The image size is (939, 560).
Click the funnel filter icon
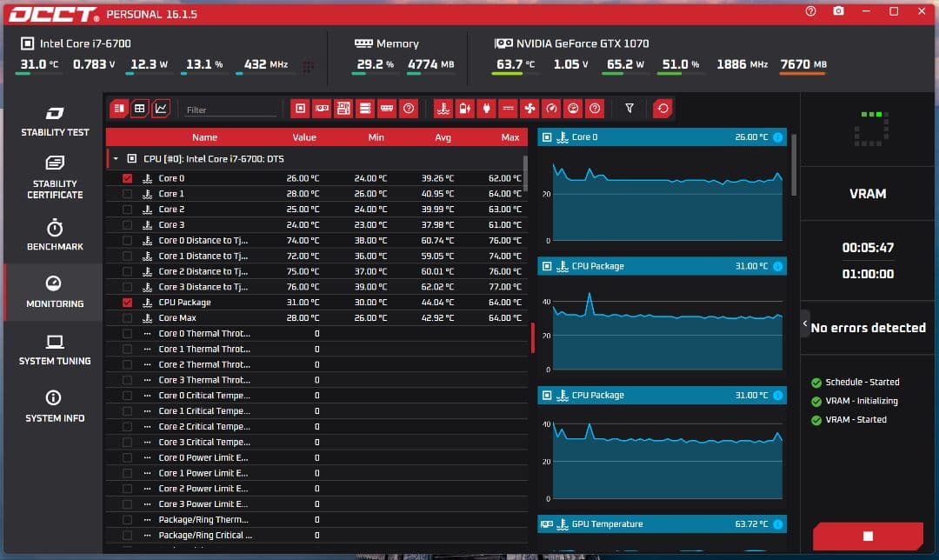(x=629, y=109)
